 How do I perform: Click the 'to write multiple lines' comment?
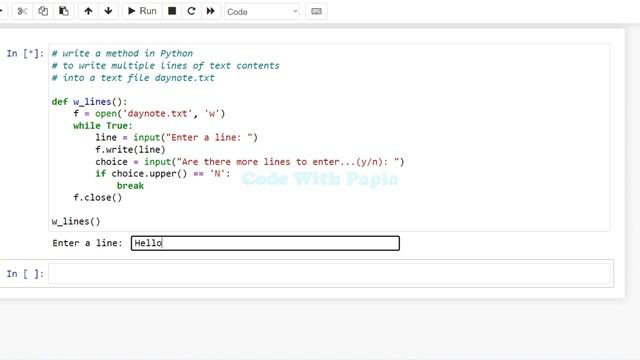click(166, 66)
